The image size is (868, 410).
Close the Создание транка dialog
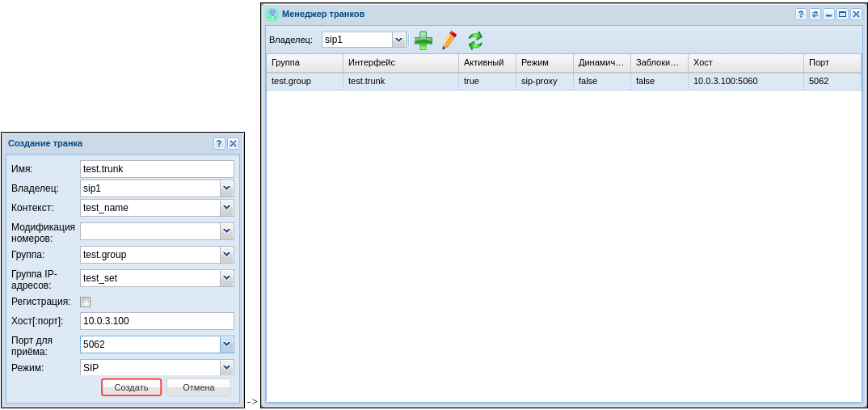tap(233, 143)
